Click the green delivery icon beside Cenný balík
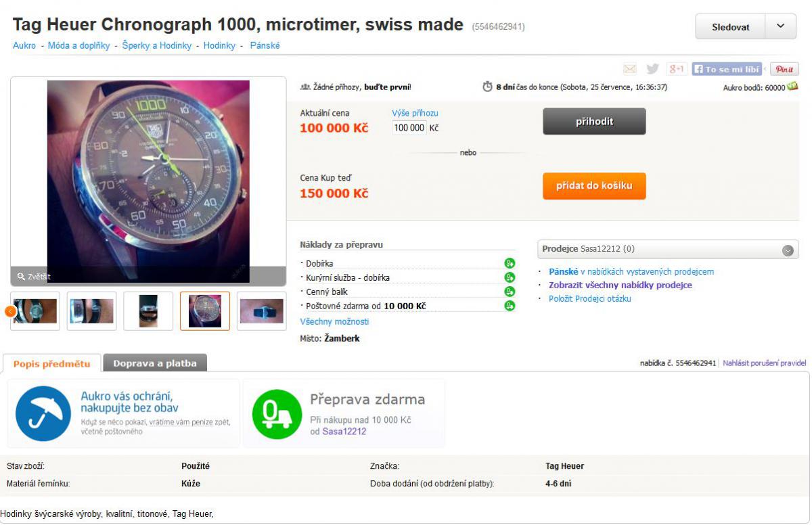 pos(510,292)
